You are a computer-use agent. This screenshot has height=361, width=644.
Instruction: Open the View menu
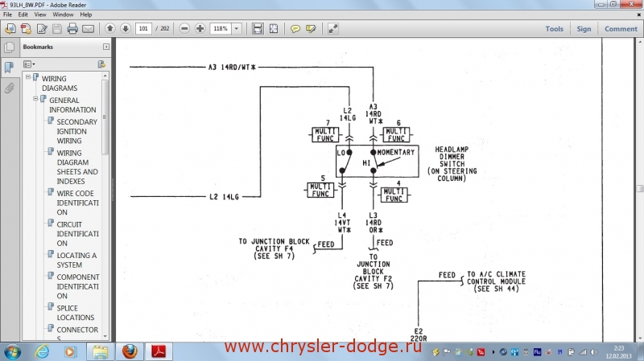[39, 14]
